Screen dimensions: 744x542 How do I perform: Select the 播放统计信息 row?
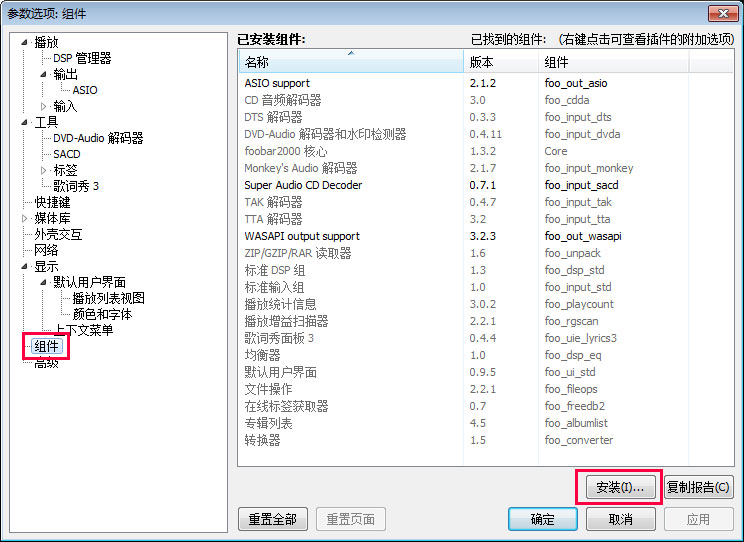tap(486, 304)
